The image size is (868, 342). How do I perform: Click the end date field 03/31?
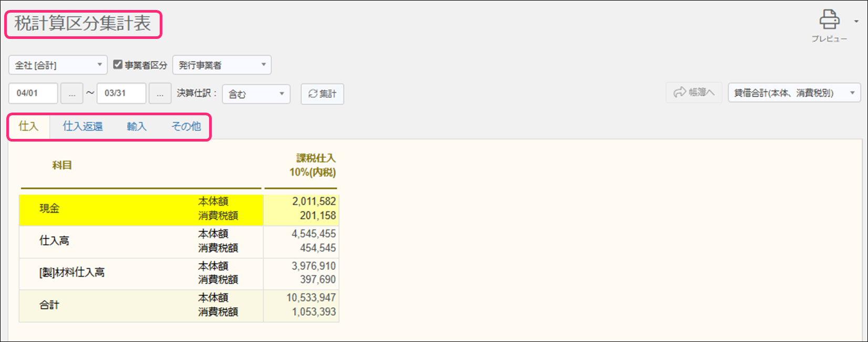point(121,94)
